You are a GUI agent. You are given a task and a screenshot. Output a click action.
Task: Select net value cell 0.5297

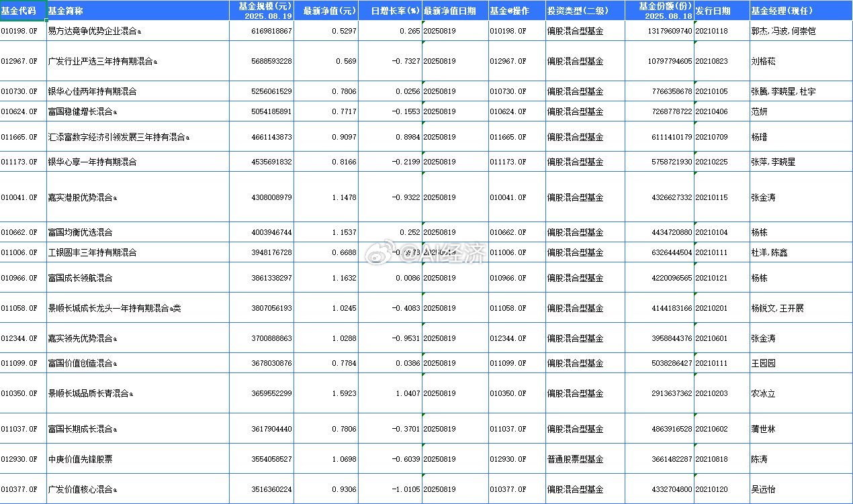tap(326, 31)
